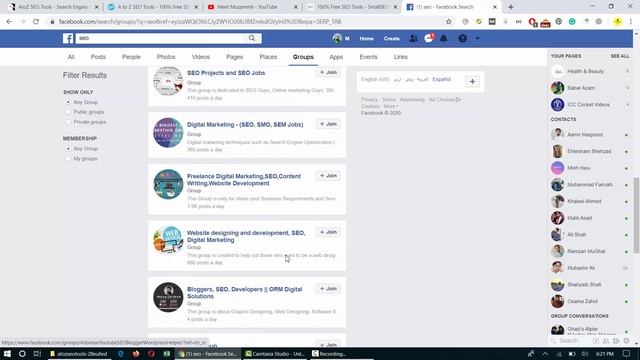Screen dimensions: 640x360
Task: Click the Facebook logo icon
Action: 68,38
